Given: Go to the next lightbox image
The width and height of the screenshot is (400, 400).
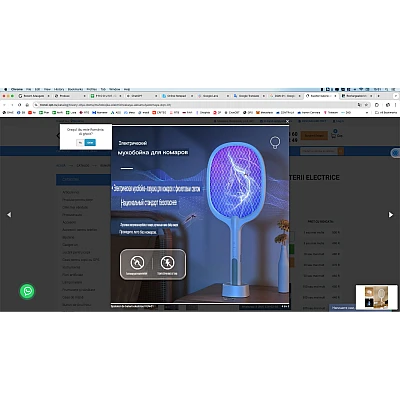Looking at the screenshot, I should (391, 215).
